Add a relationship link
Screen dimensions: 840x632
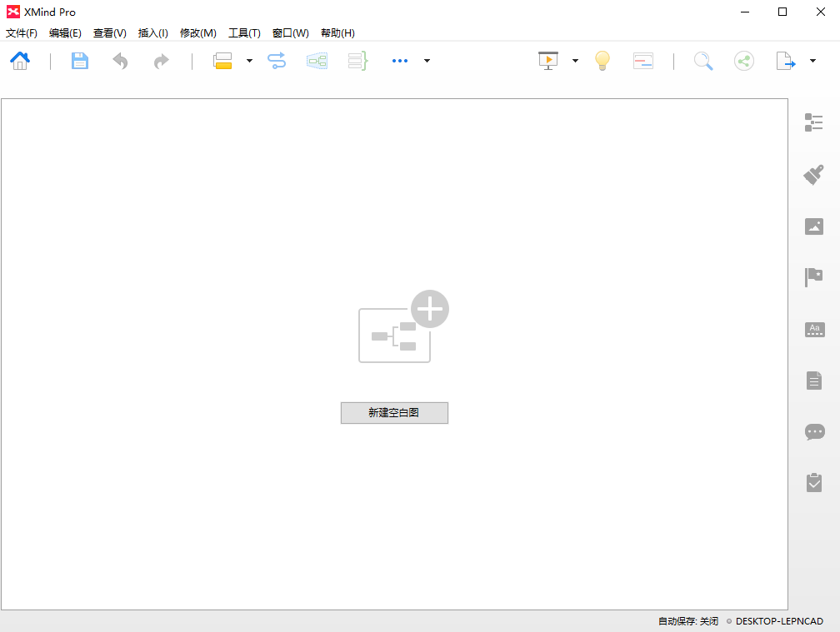(277, 61)
